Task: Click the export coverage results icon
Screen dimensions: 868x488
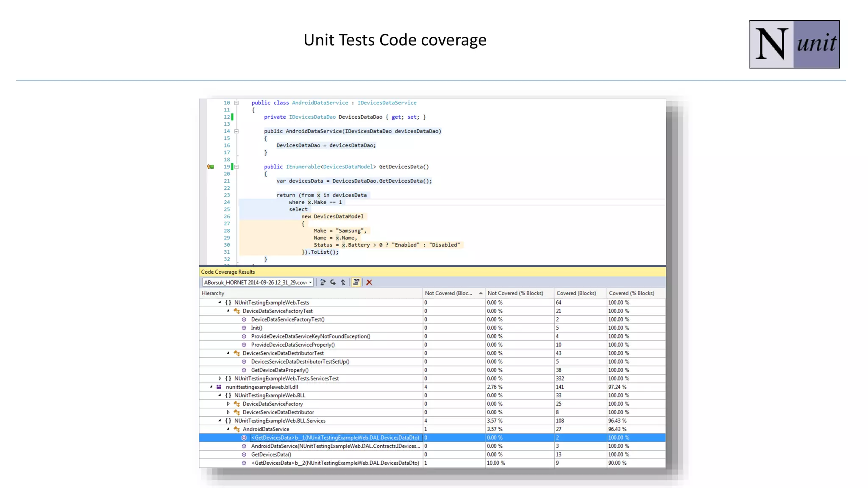Action: [323, 282]
